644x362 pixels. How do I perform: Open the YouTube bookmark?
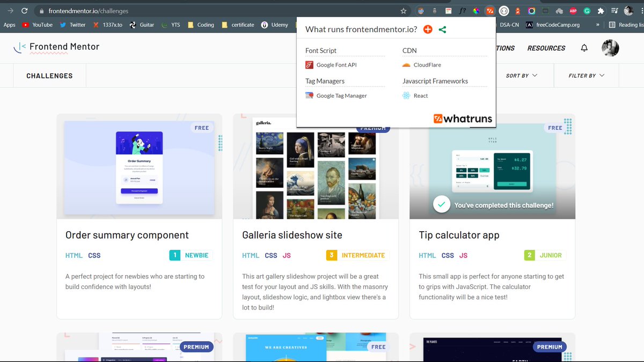click(x=37, y=25)
